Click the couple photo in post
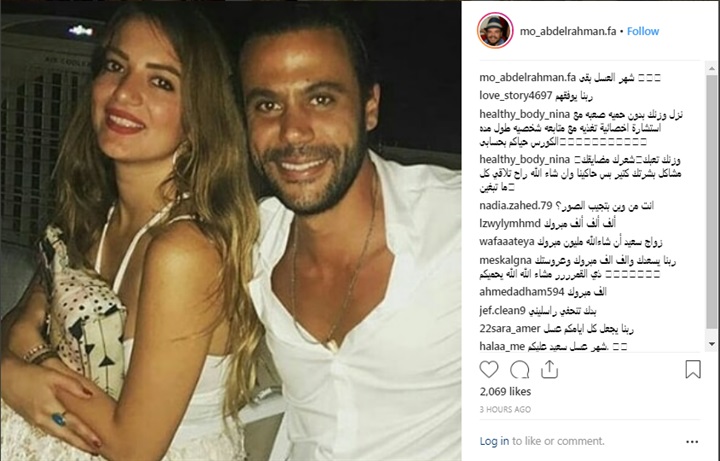The height and width of the screenshot is (461, 720). coord(231,230)
